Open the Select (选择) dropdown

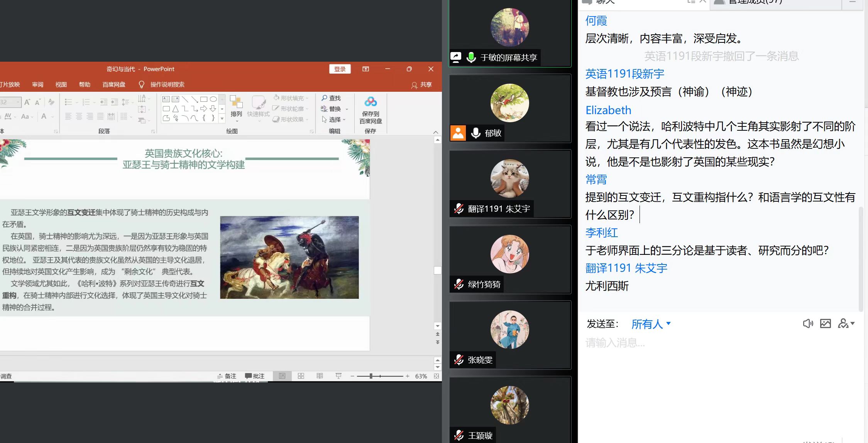pos(334,120)
